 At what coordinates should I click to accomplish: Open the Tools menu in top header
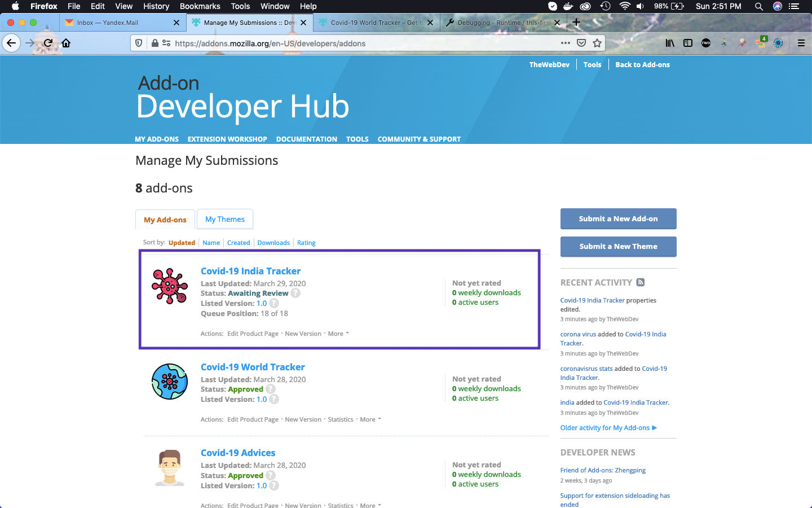click(592, 65)
